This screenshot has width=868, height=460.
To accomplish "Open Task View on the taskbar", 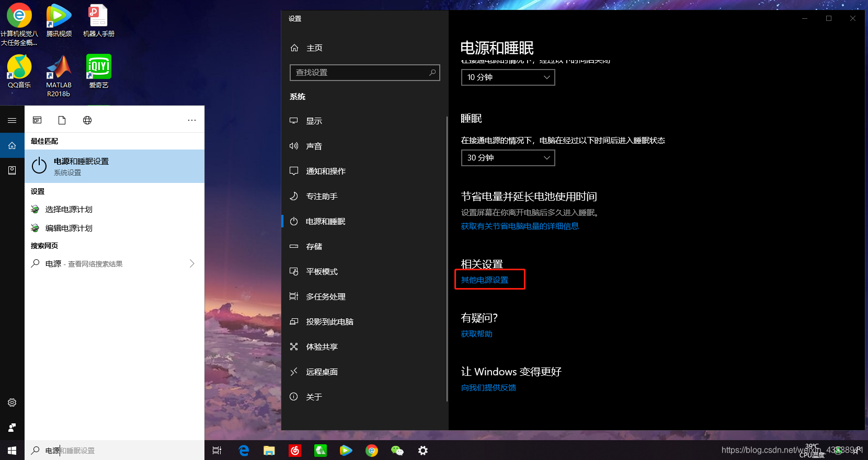I will coord(217,450).
